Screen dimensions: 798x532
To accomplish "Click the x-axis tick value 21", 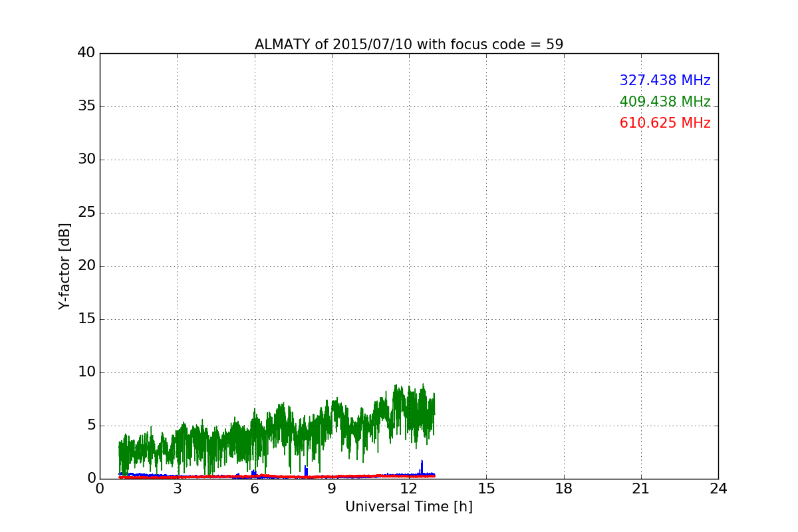I will pyautogui.click(x=641, y=489).
